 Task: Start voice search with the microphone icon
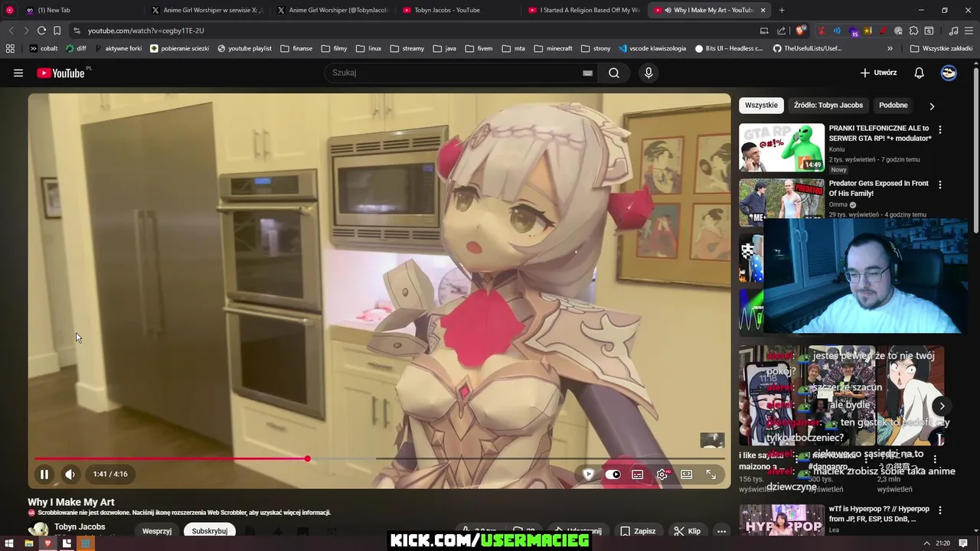click(x=648, y=73)
